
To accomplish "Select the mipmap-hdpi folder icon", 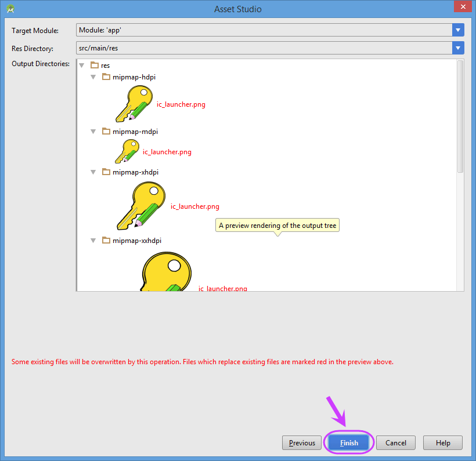I will (106, 77).
